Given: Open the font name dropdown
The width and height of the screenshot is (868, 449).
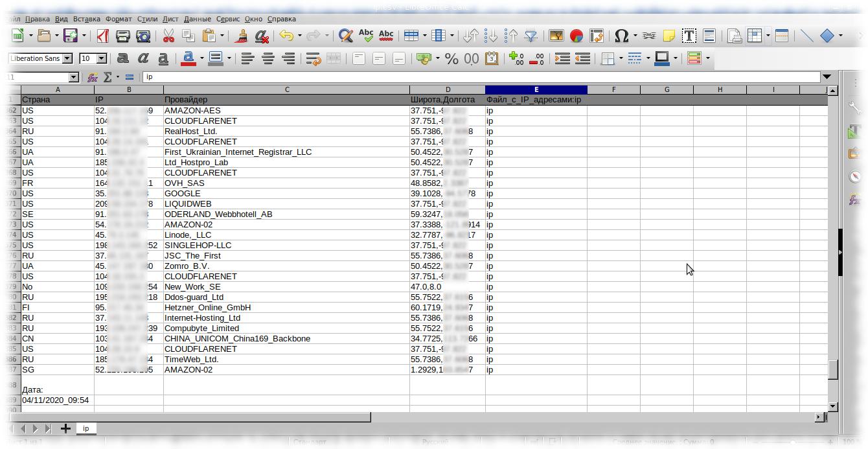Looking at the screenshot, I should [x=67, y=58].
